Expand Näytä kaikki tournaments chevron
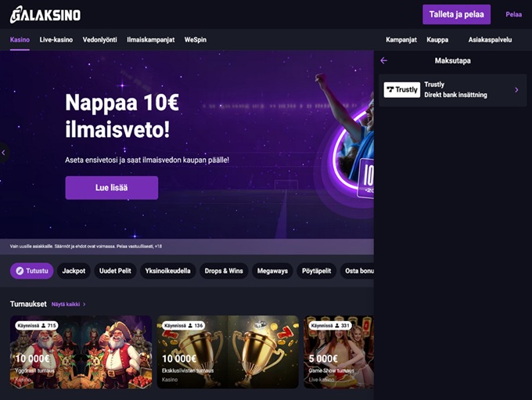 84,305
